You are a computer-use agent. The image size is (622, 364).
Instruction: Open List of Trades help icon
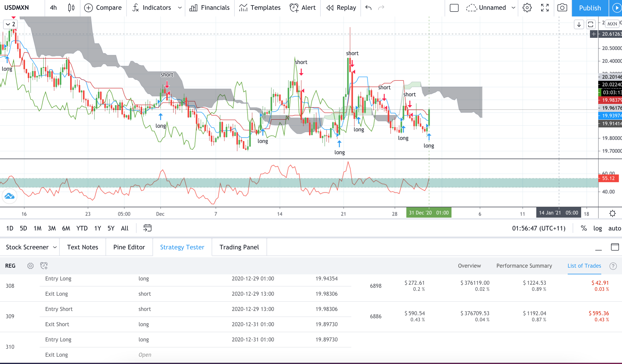[x=613, y=266]
